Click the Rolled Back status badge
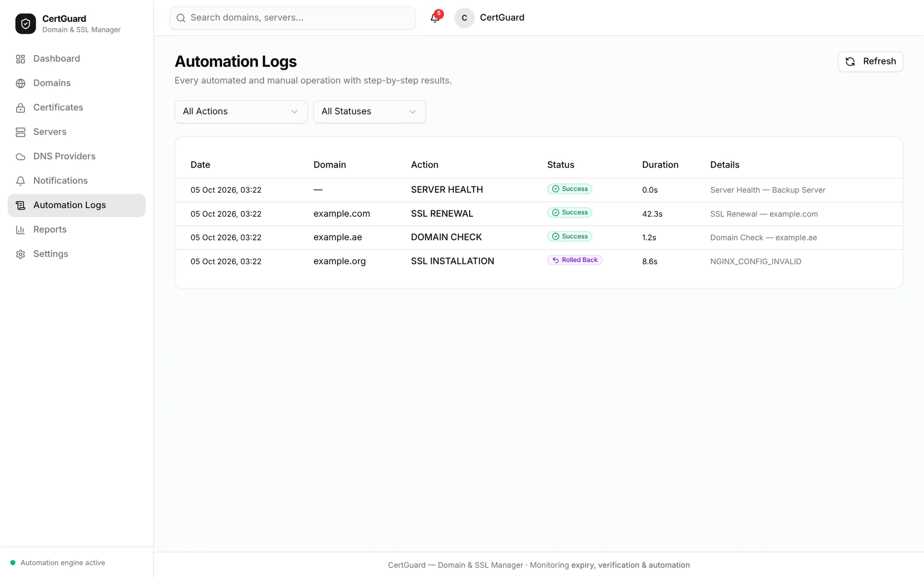924x578 pixels. pos(575,260)
